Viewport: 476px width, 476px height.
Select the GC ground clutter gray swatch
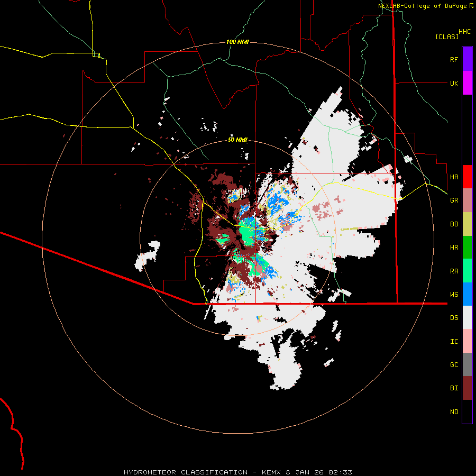pyautogui.click(x=467, y=364)
